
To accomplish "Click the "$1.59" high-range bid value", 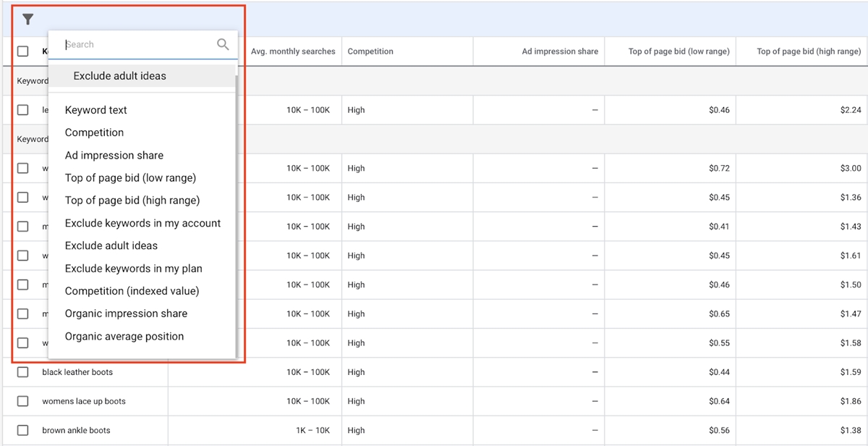I will click(x=851, y=372).
